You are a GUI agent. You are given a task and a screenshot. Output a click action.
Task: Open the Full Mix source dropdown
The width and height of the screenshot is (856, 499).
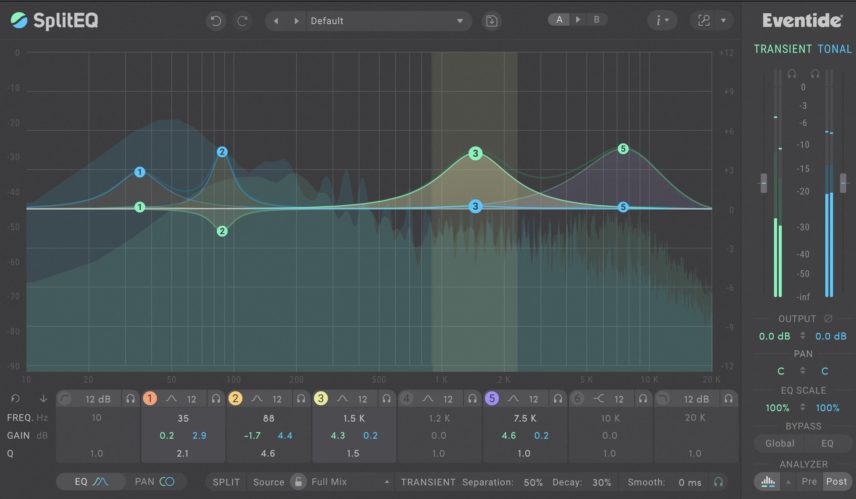point(350,482)
